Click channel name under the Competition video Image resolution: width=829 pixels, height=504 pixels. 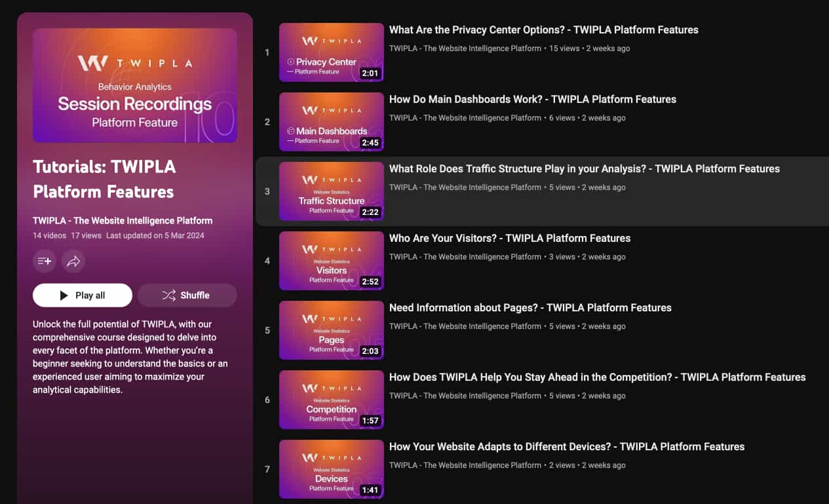pyautogui.click(x=465, y=396)
